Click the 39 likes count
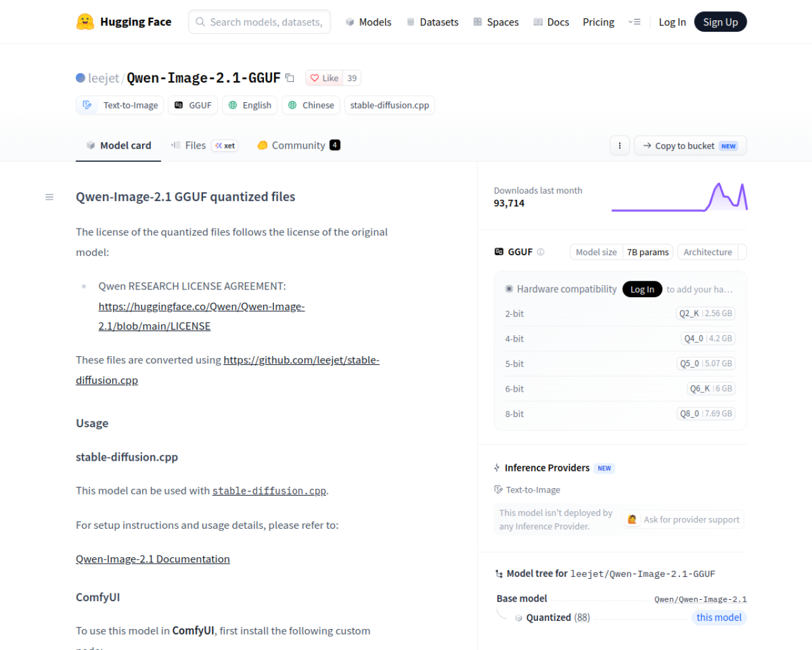 click(352, 78)
